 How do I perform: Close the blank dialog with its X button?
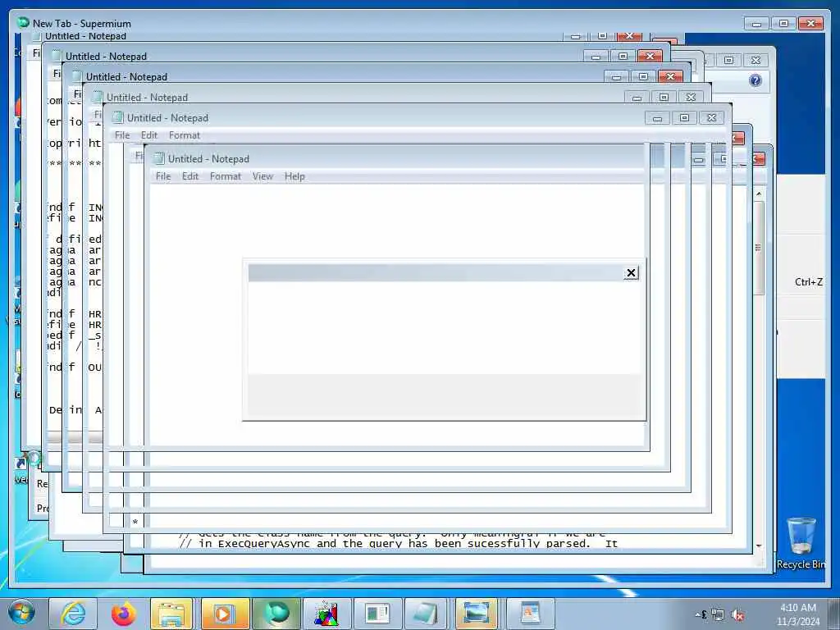click(x=631, y=272)
